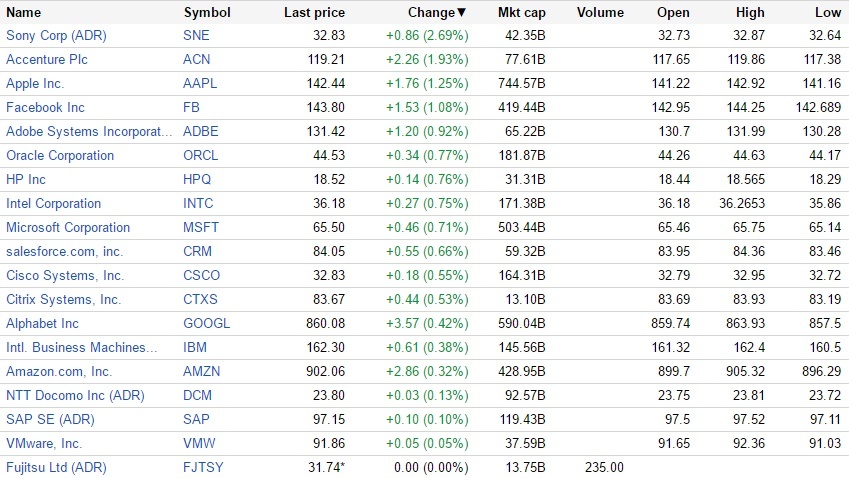Select the Oracle Corporation link

pos(60,155)
